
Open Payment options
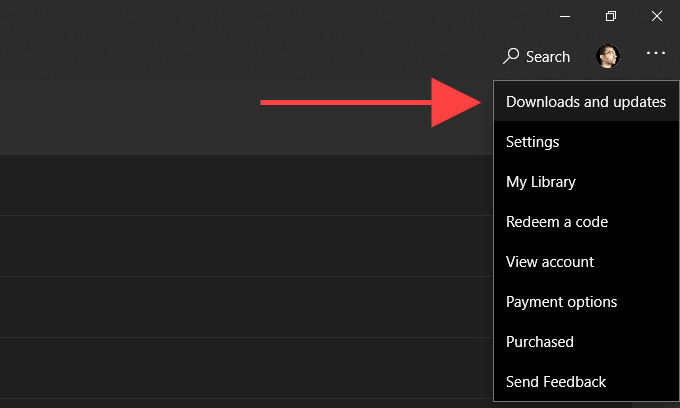(561, 302)
